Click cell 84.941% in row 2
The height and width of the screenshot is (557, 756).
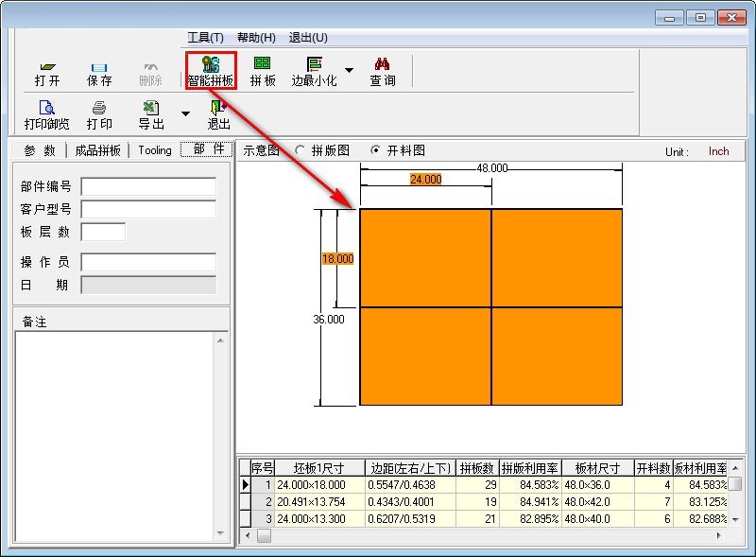coord(530,502)
